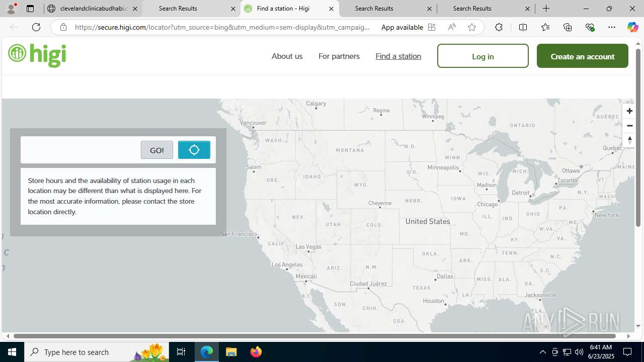
Task: Show hidden tray icons
Action: [x=542, y=352]
